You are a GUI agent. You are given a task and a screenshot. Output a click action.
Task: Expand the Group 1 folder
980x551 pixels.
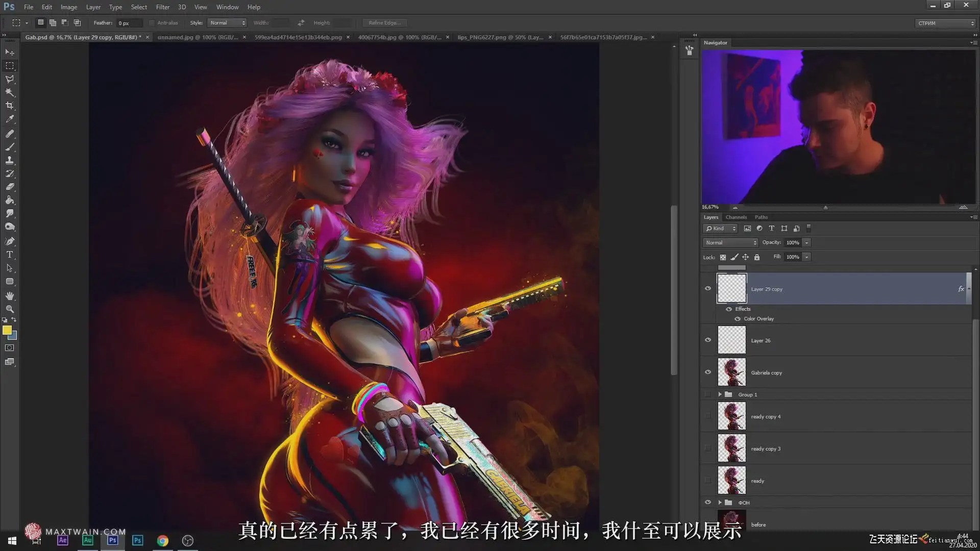[x=720, y=394]
